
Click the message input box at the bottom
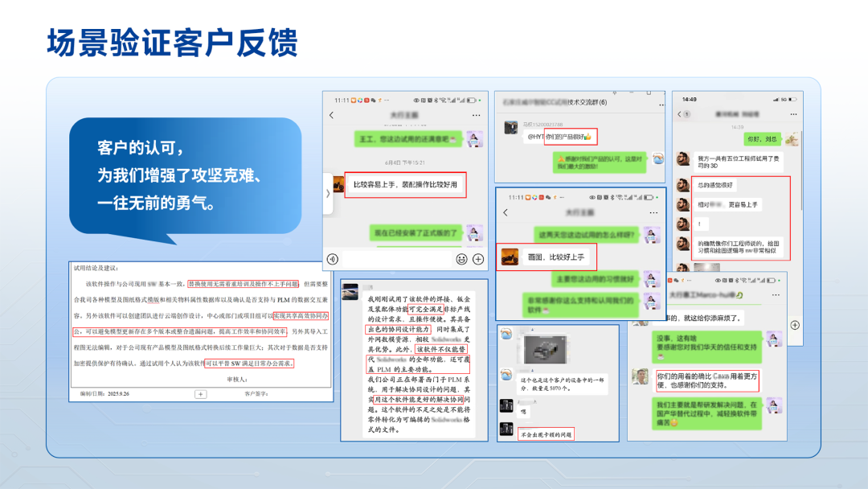[x=396, y=259]
